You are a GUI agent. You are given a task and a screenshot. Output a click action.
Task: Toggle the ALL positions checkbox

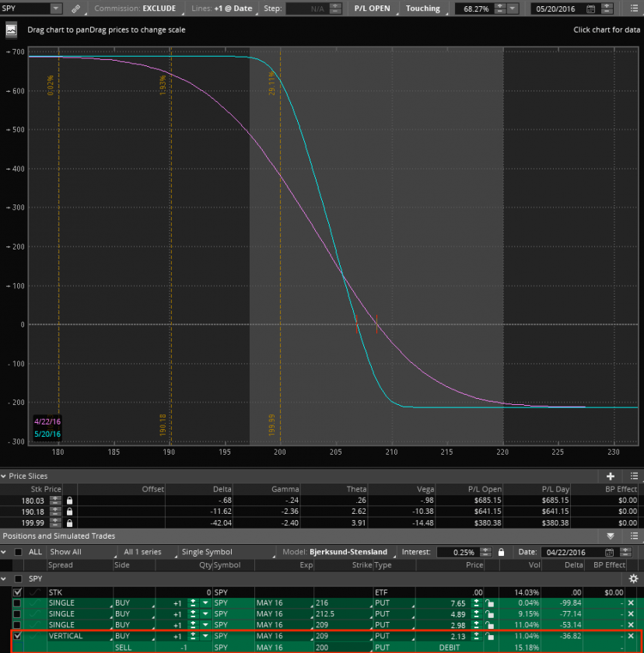[x=18, y=552]
